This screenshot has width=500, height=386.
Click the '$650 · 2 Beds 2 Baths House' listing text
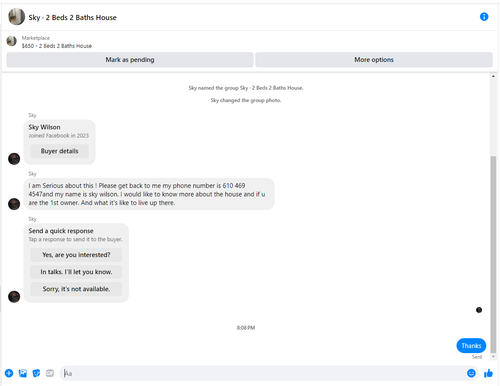click(57, 46)
